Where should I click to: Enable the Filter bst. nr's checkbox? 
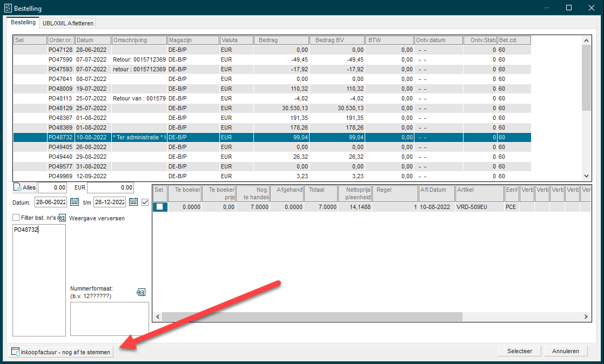16,218
